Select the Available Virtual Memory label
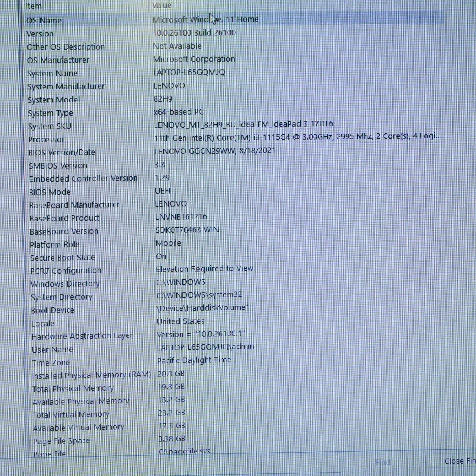The height and width of the screenshot is (476, 476). 79,428
